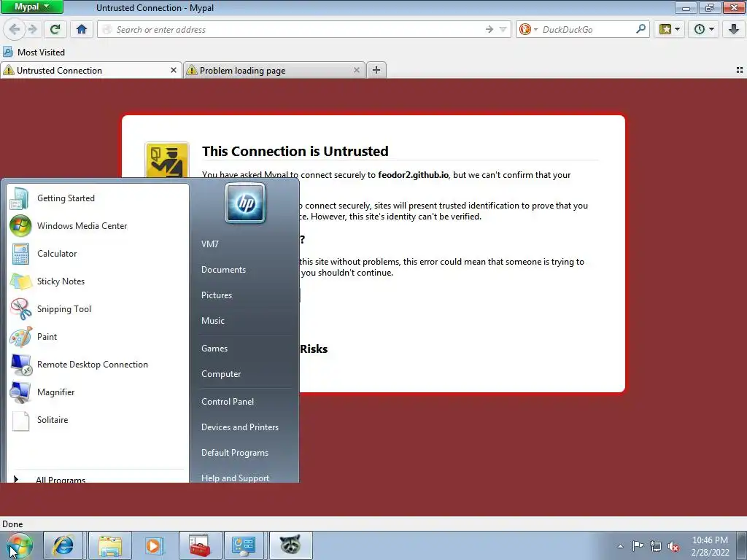The image size is (747, 560).
Task: Click the Mypal raccoon taskbar icon
Action: [290, 545]
